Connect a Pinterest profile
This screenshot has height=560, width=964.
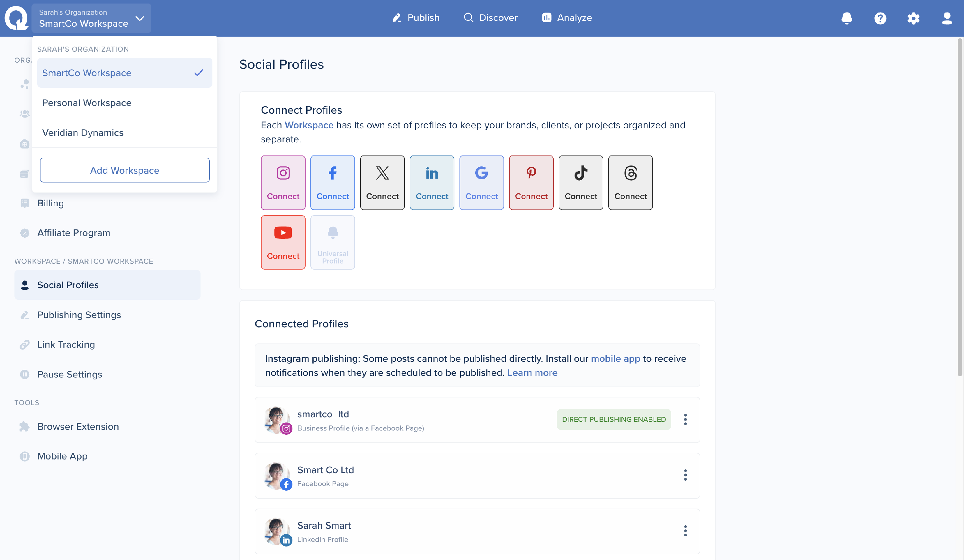(531, 182)
